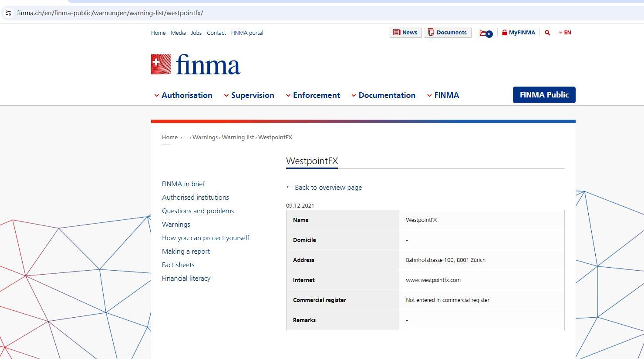The height and width of the screenshot is (359, 644).
Task: Click the URL in the address bar
Action: [x=110, y=13]
